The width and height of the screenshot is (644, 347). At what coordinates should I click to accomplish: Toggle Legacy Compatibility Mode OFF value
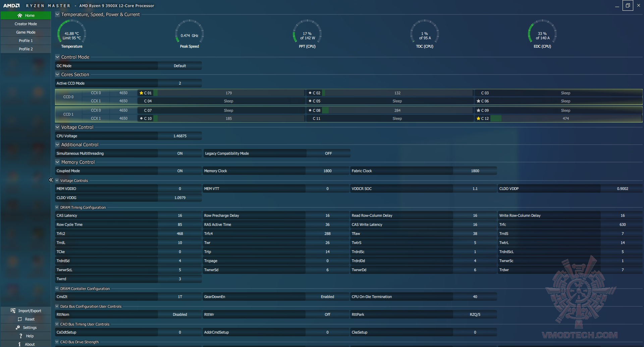pyautogui.click(x=328, y=153)
